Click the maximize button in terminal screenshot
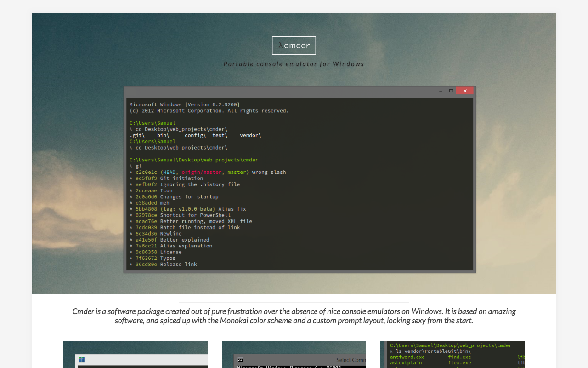The width and height of the screenshot is (588, 368). 451,91
